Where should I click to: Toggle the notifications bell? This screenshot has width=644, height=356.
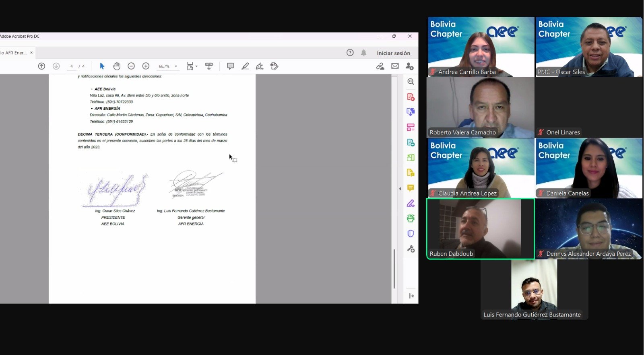point(363,53)
